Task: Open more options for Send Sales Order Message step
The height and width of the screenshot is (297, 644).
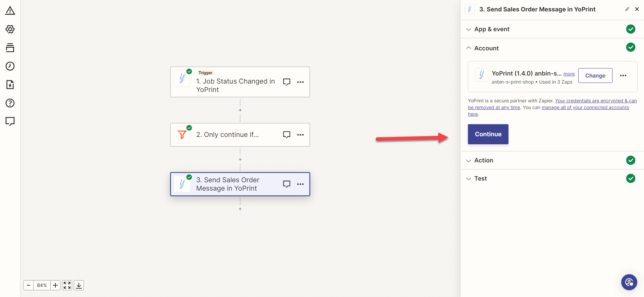Action: (x=301, y=184)
